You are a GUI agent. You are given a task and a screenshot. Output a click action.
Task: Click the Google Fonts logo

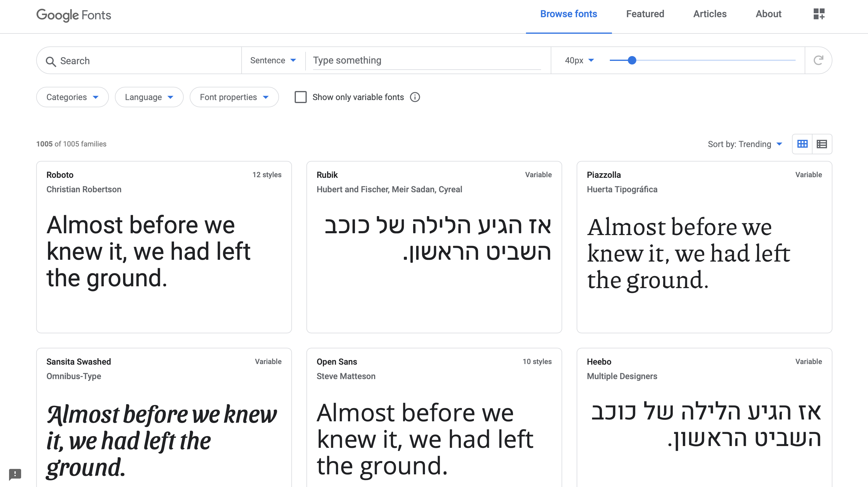coord(74,15)
